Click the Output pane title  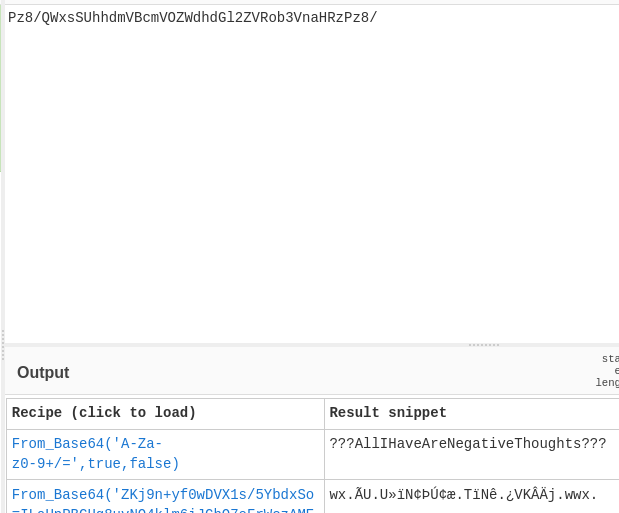43,372
